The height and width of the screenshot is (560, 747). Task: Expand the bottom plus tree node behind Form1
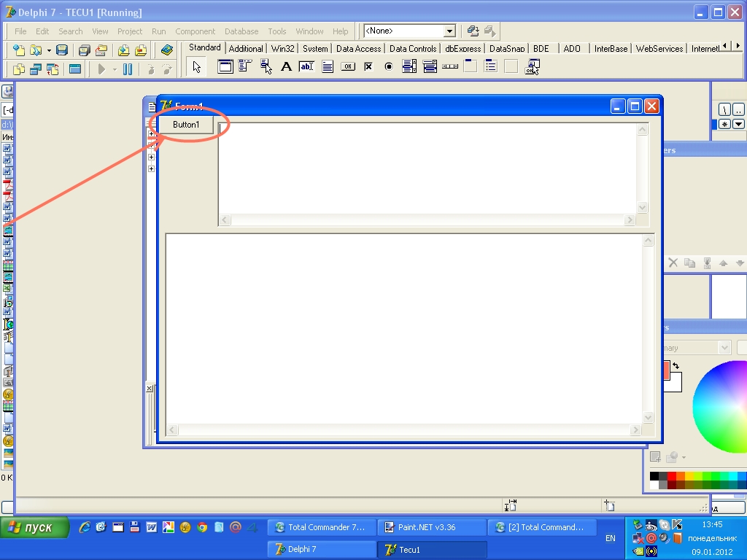pyautogui.click(x=151, y=168)
